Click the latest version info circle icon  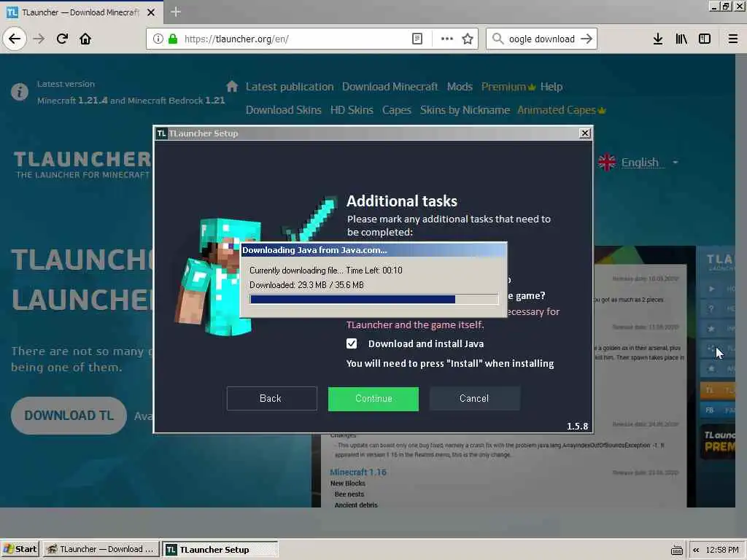pos(20,91)
